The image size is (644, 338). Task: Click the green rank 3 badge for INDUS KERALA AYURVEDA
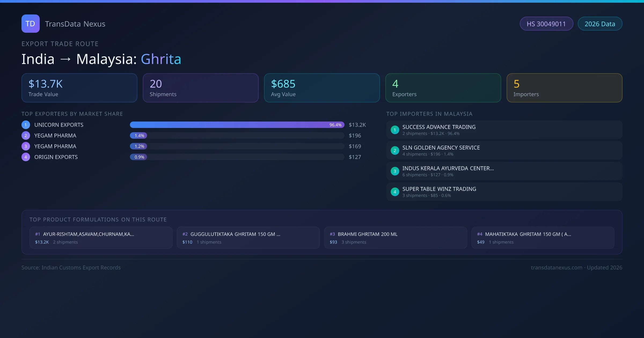(x=395, y=171)
